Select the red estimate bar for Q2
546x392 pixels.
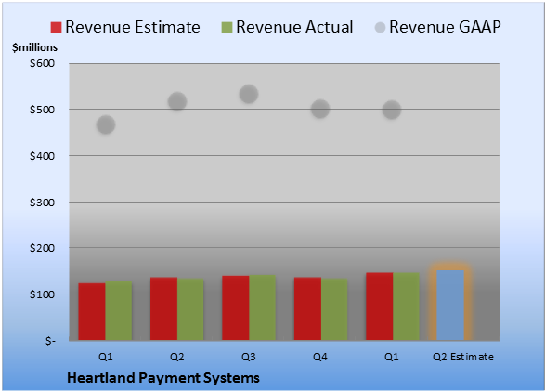(163, 308)
